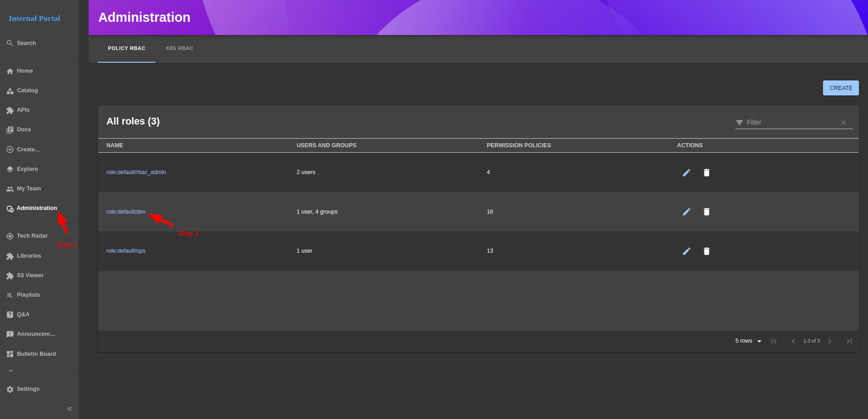Click the edit pencil for role:default/ops

pyautogui.click(x=686, y=251)
